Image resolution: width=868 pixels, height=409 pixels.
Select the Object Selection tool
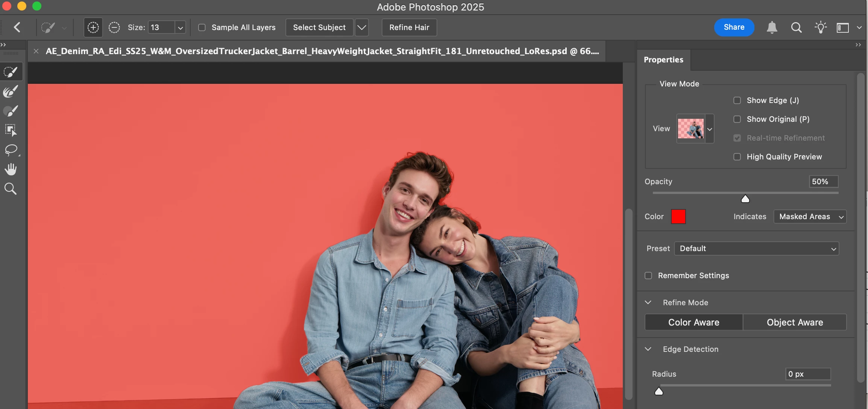point(11,130)
